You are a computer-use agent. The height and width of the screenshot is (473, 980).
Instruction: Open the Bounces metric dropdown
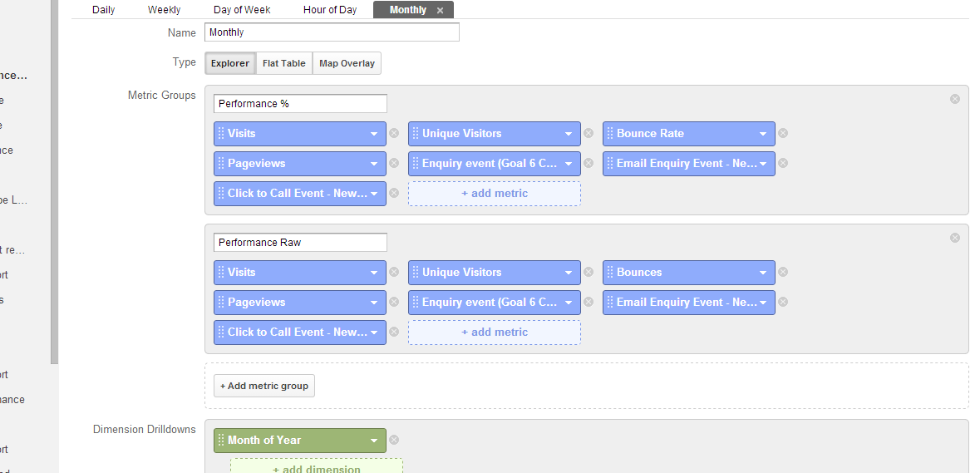click(763, 272)
